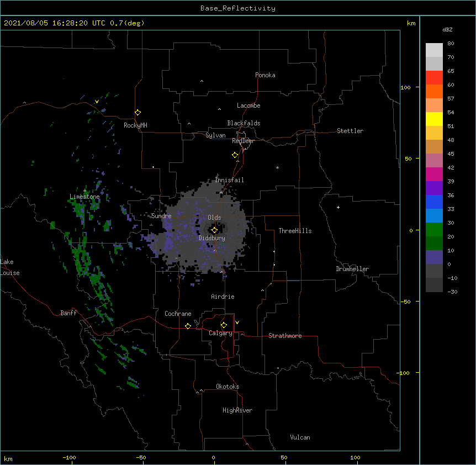Select the ThreeHills label

coord(295,231)
